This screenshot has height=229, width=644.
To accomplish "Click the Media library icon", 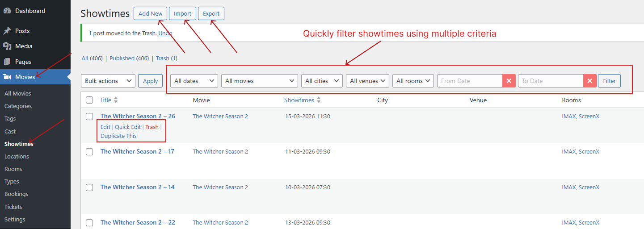I will pos(7,46).
